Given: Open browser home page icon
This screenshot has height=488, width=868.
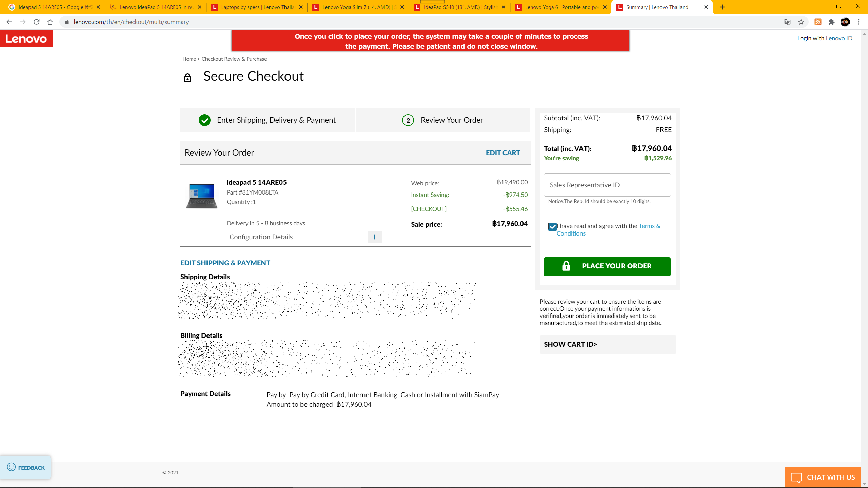Looking at the screenshot, I should coord(50,22).
